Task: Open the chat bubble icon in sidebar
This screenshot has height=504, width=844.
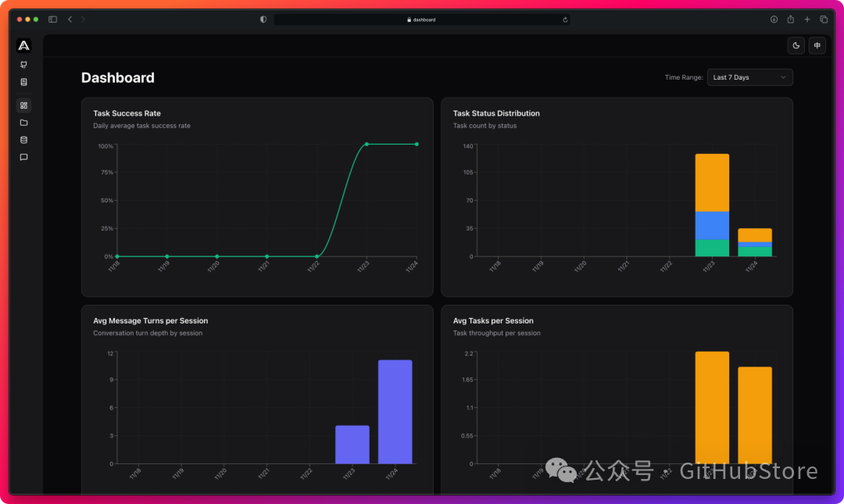Action: tap(23, 157)
